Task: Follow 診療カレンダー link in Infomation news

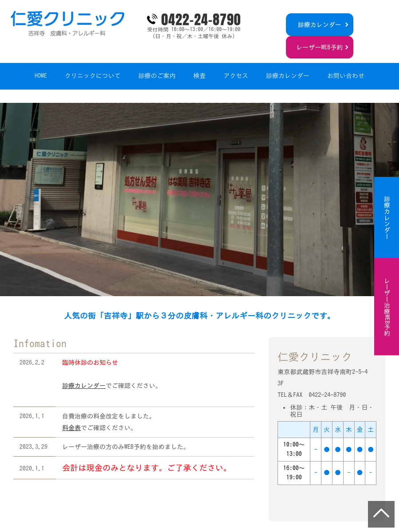Action: click(84, 386)
